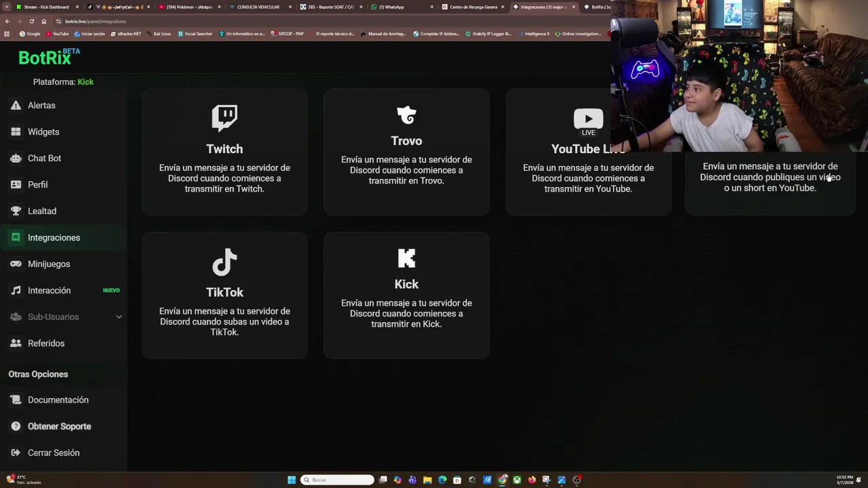The height and width of the screenshot is (488, 868).
Task: Click the YouTube Live logo icon
Action: click(x=588, y=122)
